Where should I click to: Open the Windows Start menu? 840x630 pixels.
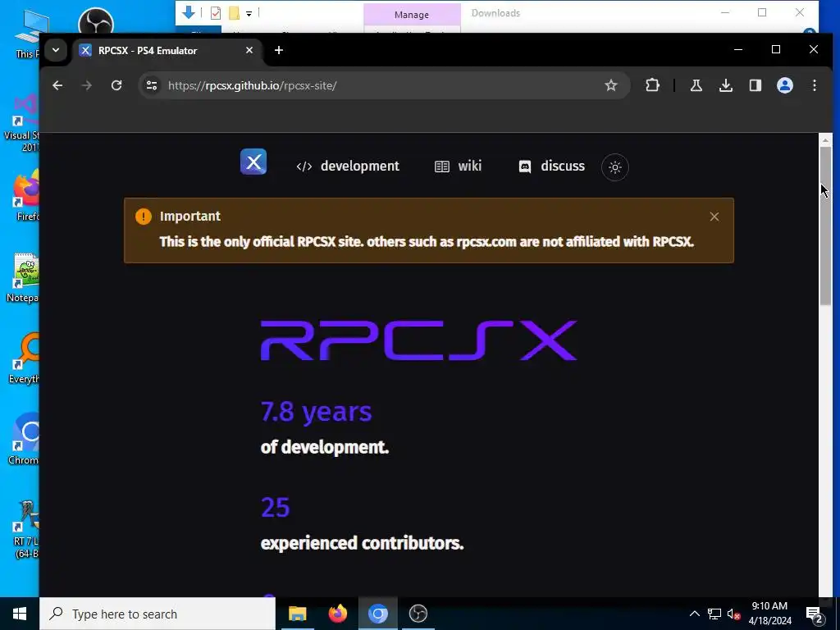pyautogui.click(x=20, y=614)
